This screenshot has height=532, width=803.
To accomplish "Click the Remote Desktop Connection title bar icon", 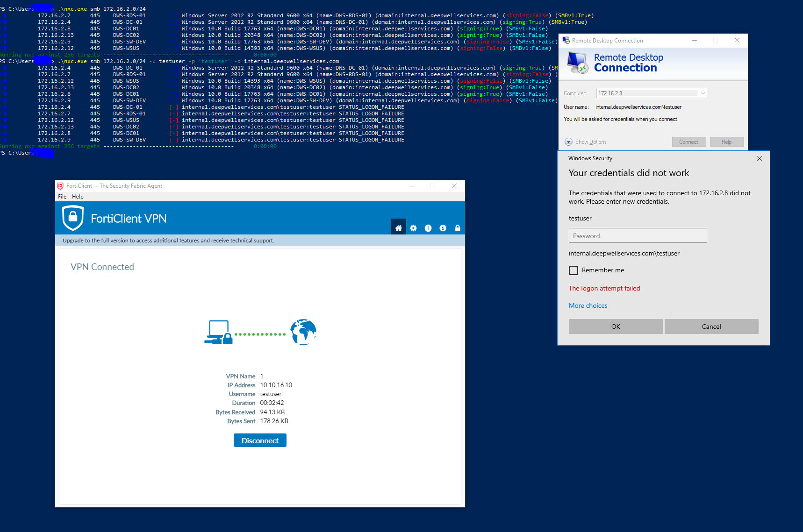I will pos(566,41).
